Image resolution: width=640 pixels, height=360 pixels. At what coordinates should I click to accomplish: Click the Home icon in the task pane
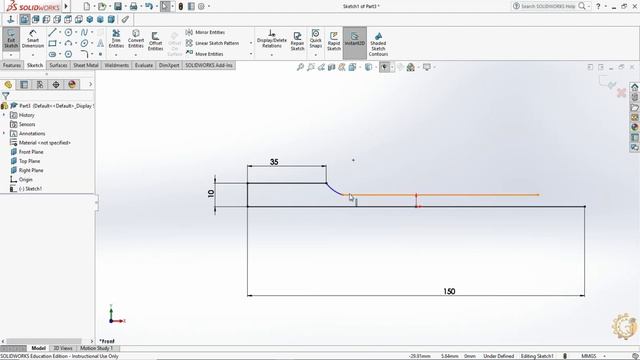click(634, 87)
